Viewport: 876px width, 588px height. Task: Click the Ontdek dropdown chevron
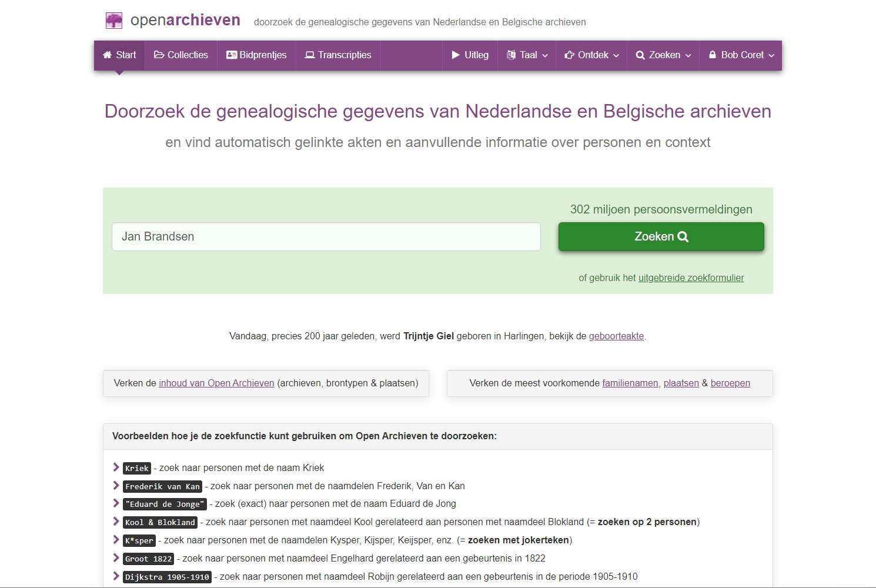pyautogui.click(x=616, y=56)
